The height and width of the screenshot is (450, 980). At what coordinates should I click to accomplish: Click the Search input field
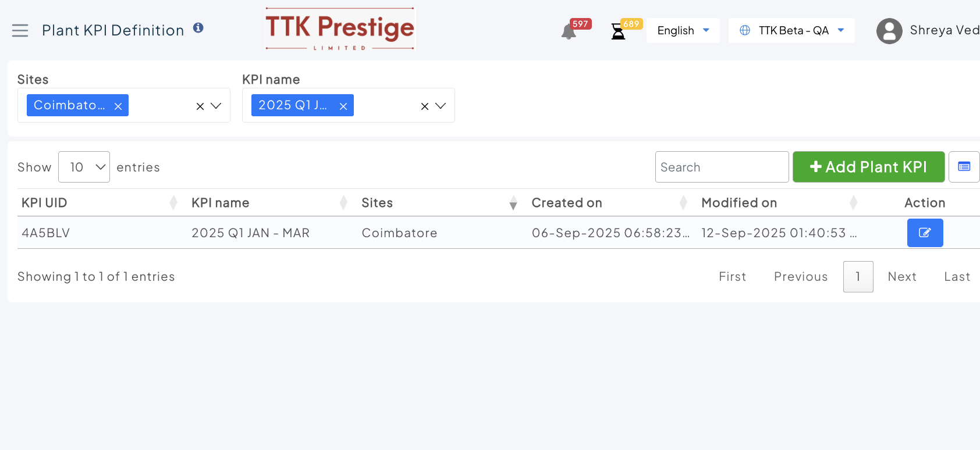722,167
